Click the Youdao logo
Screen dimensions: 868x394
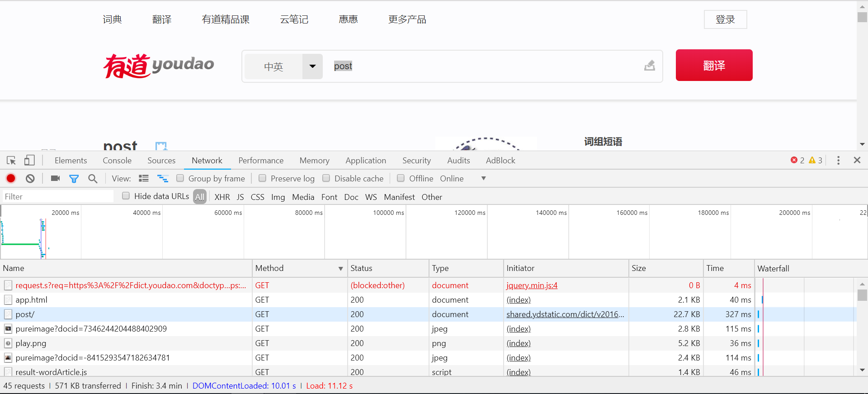[159, 66]
